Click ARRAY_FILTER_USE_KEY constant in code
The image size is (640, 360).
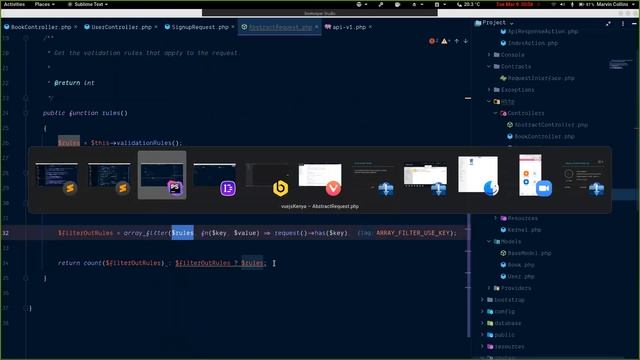[x=413, y=233]
